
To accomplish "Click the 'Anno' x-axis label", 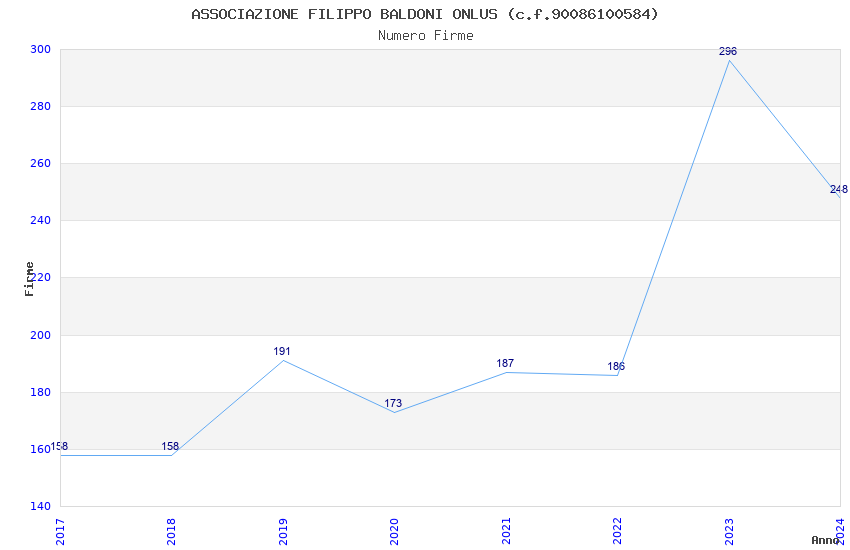I will coord(825,540).
